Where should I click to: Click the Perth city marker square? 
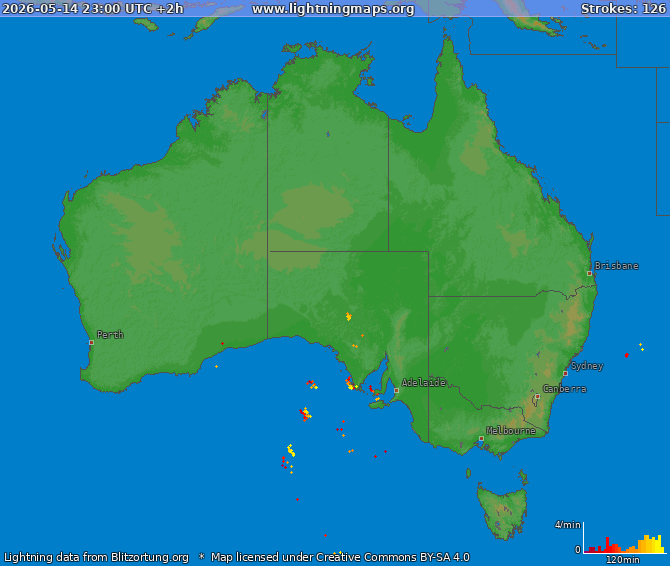tap(91, 342)
